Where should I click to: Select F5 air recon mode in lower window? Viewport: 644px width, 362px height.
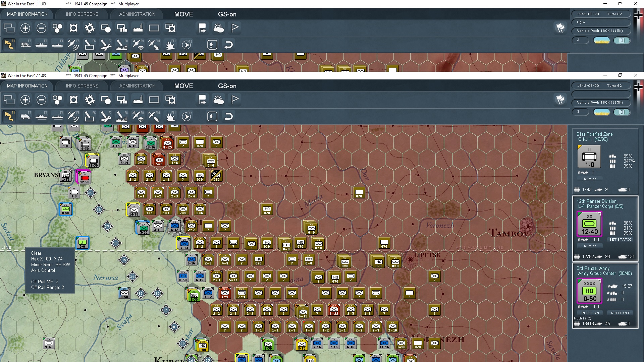(x=73, y=117)
